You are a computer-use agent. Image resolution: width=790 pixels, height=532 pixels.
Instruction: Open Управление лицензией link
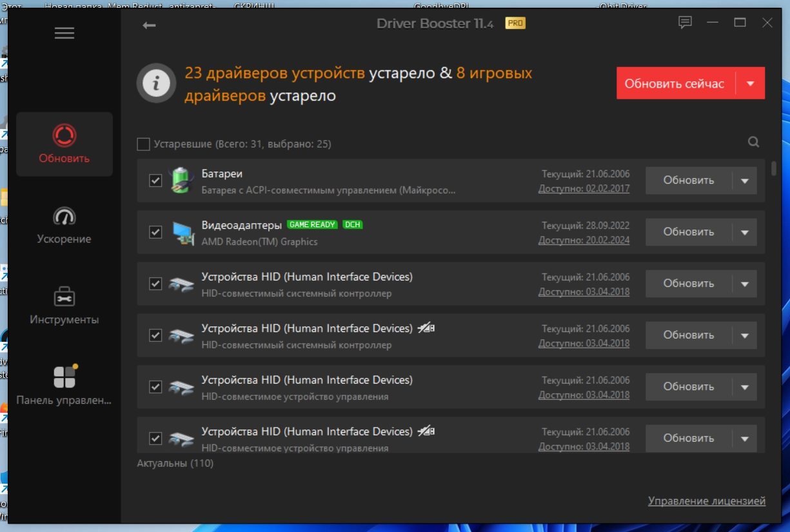coord(707,501)
